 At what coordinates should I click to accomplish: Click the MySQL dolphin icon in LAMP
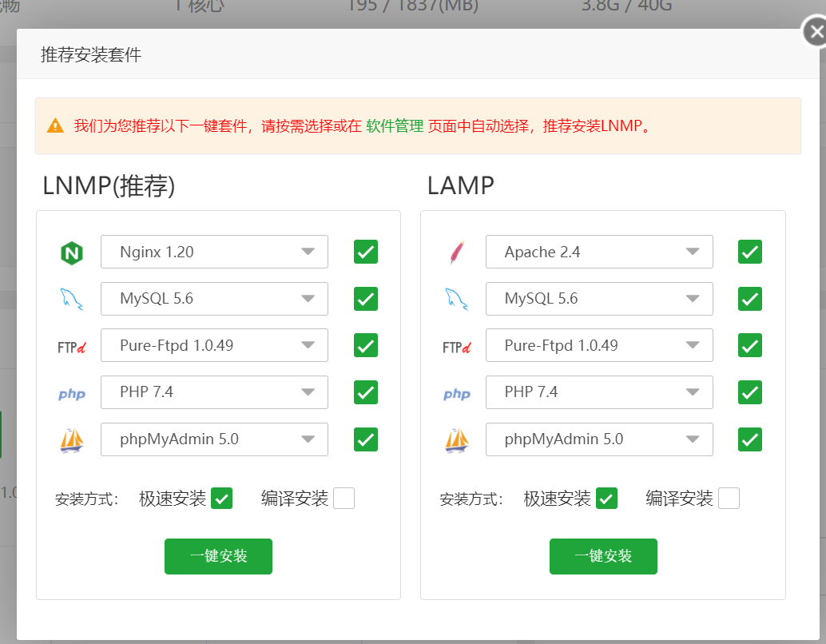(x=457, y=299)
